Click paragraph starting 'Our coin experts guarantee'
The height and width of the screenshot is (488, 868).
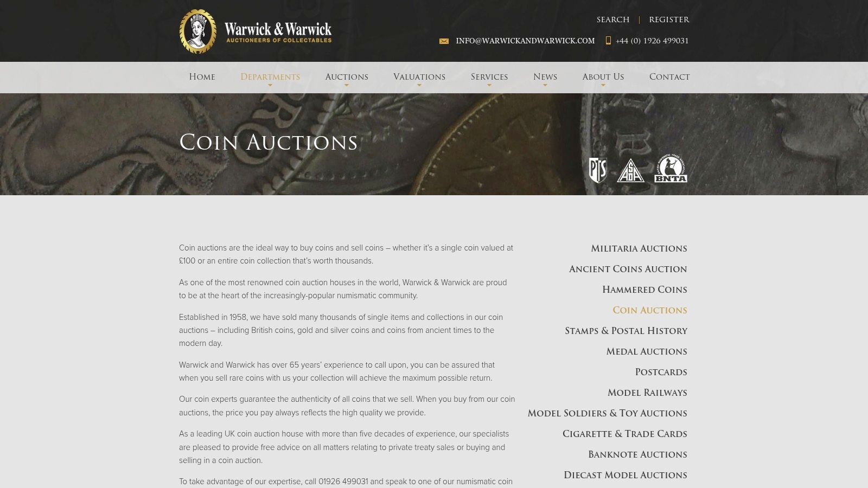(347, 406)
